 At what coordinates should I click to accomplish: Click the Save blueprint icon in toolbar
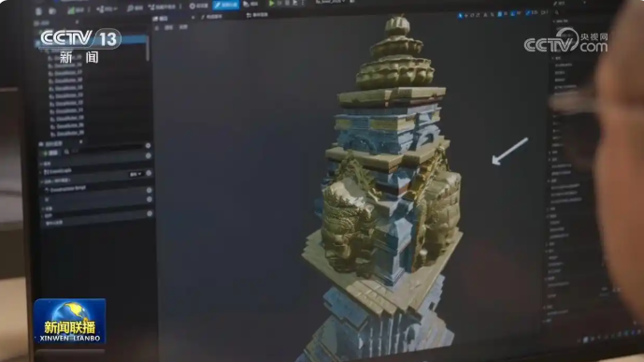point(39,11)
